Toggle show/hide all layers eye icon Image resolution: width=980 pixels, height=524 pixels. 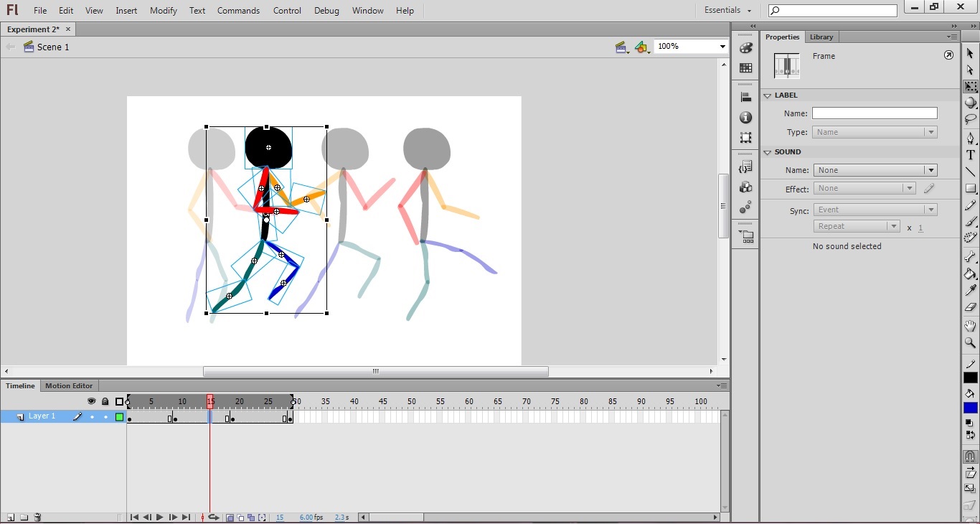(91, 401)
